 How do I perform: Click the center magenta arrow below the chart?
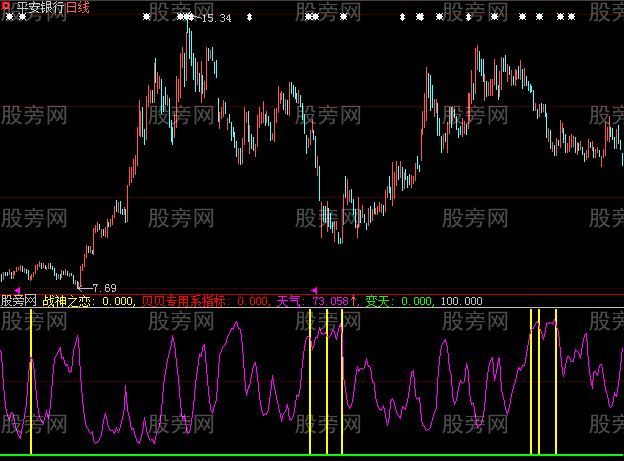315,290
